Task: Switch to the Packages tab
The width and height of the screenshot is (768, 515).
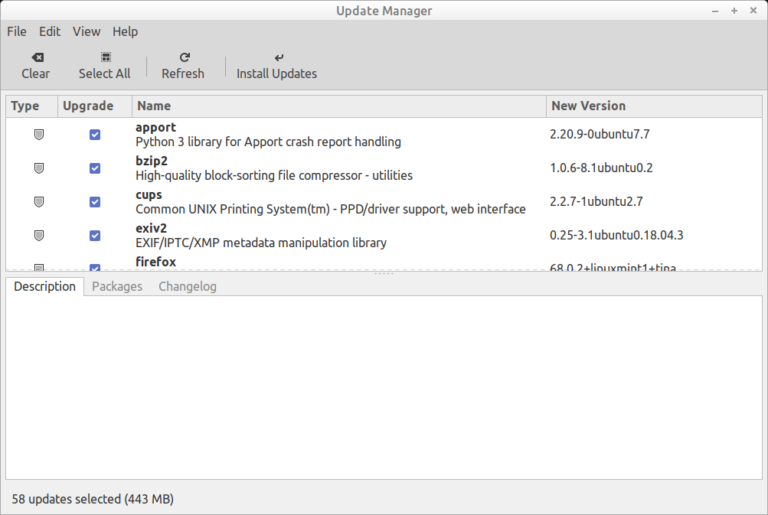Action: (116, 286)
